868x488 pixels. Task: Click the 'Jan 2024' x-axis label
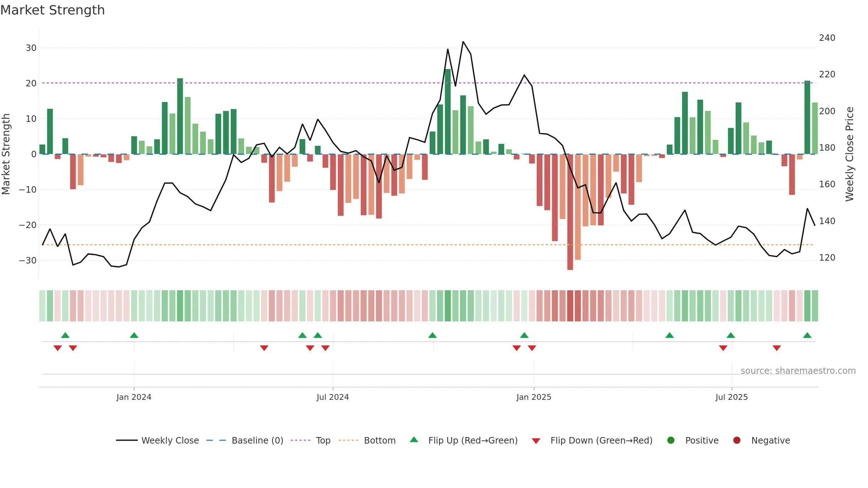tap(134, 397)
